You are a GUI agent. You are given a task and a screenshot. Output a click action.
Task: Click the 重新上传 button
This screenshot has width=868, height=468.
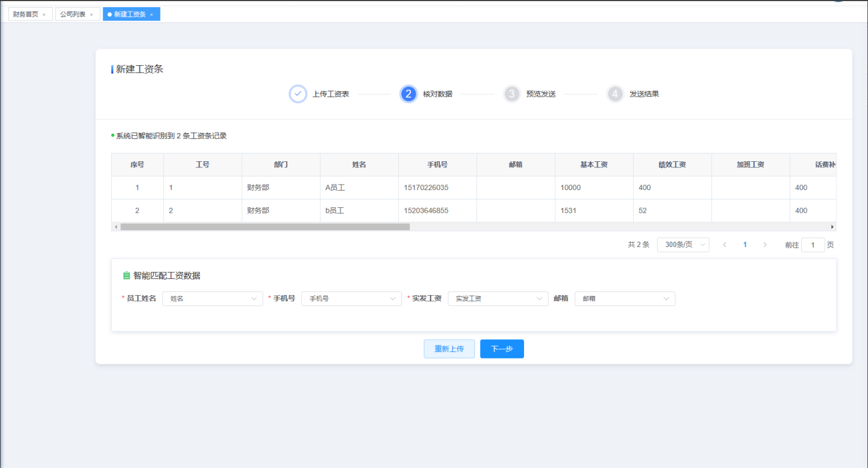click(x=449, y=349)
